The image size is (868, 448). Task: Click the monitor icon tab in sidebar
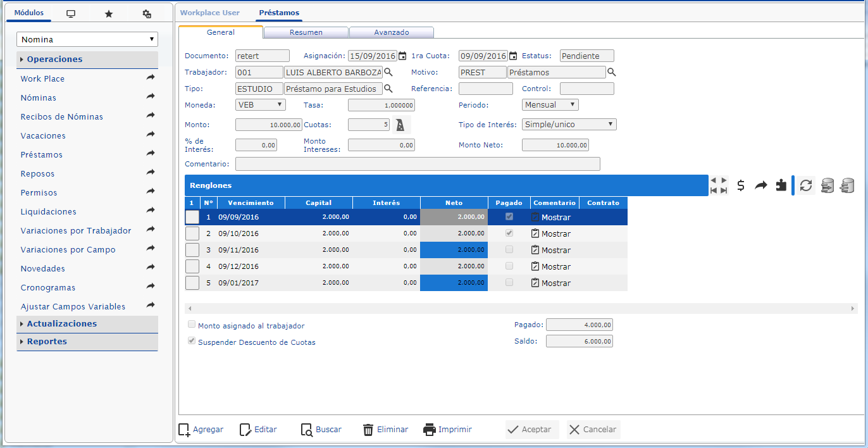click(71, 13)
